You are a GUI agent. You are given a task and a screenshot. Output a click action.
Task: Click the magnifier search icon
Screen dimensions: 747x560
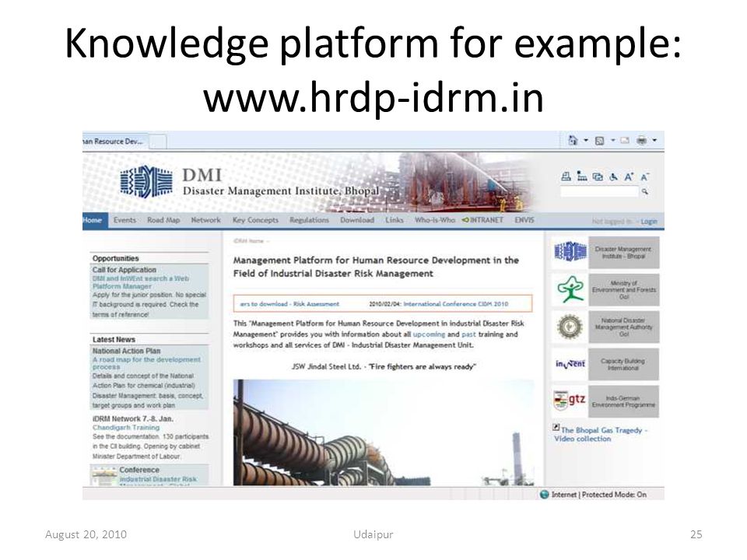(x=644, y=191)
